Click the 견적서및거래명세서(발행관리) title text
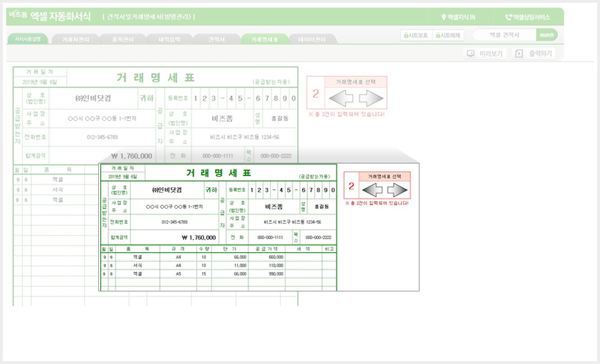Screen dimensions: 600x364 [149, 17]
